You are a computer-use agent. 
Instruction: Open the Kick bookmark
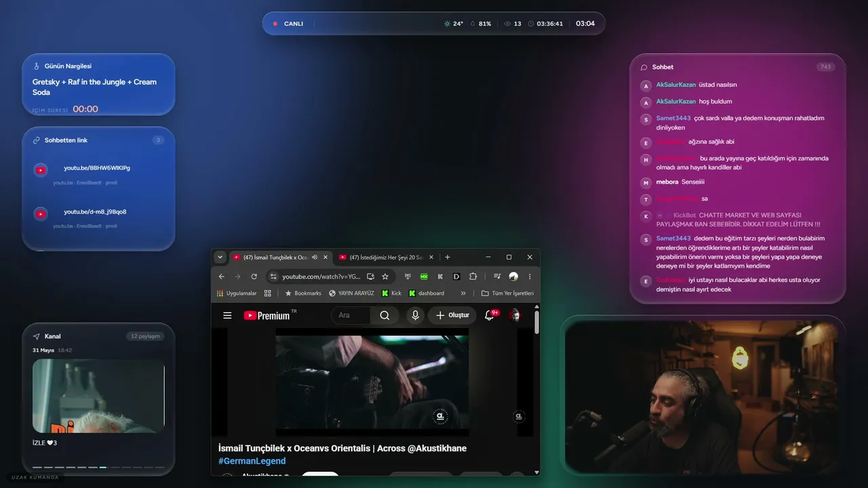point(391,293)
